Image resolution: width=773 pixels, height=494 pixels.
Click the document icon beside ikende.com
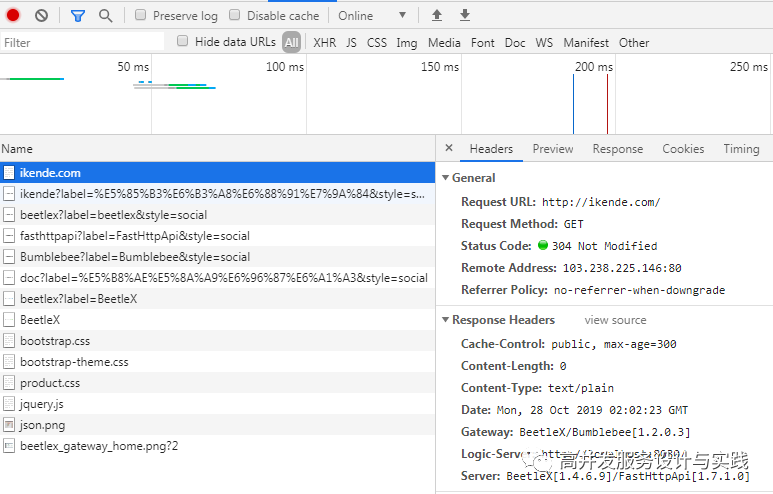click(x=9, y=173)
